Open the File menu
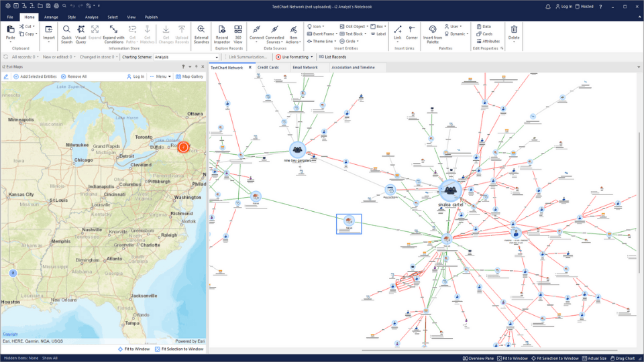The height and width of the screenshot is (362, 644). coord(10,17)
